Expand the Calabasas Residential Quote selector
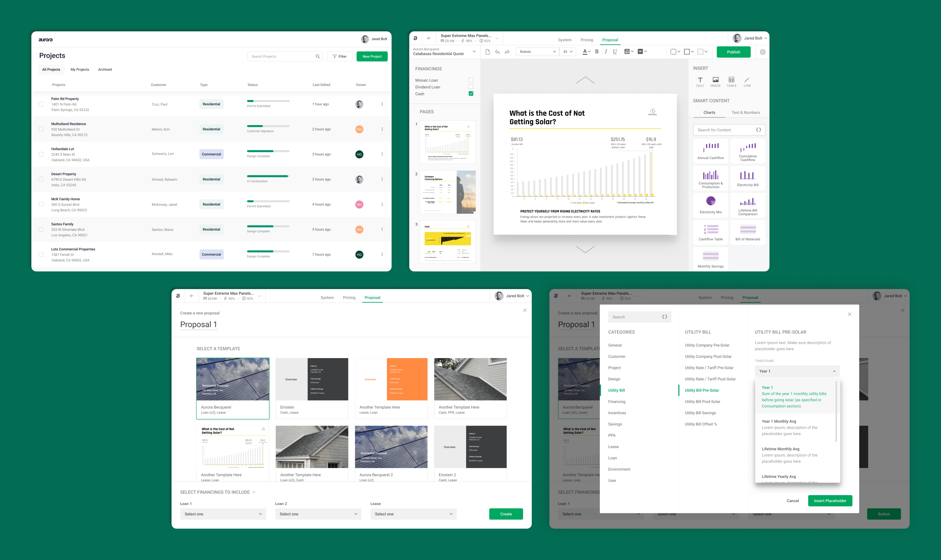The image size is (941, 560). click(x=474, y=52)
